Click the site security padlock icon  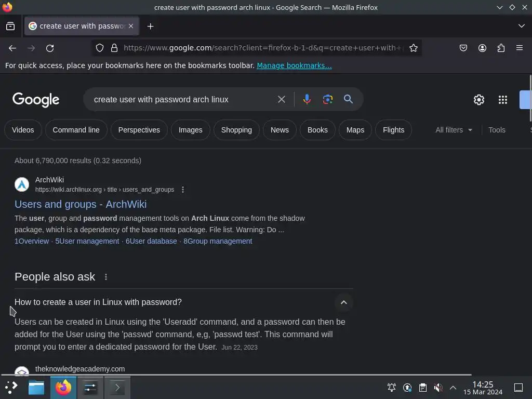point(114,48)
